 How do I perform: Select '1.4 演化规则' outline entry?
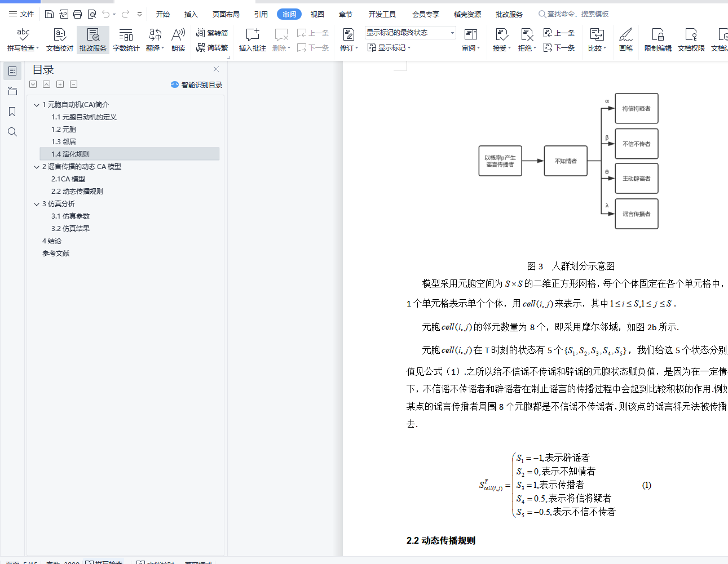[x=130, y=154]
